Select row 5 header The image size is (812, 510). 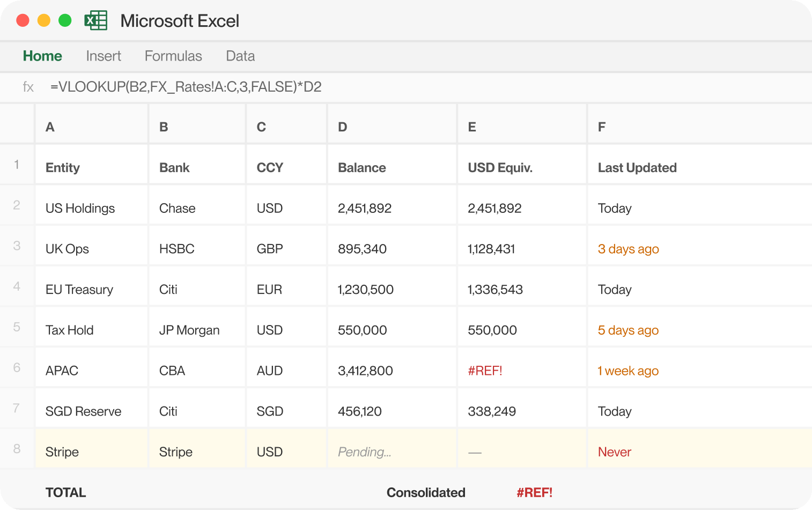17,327
